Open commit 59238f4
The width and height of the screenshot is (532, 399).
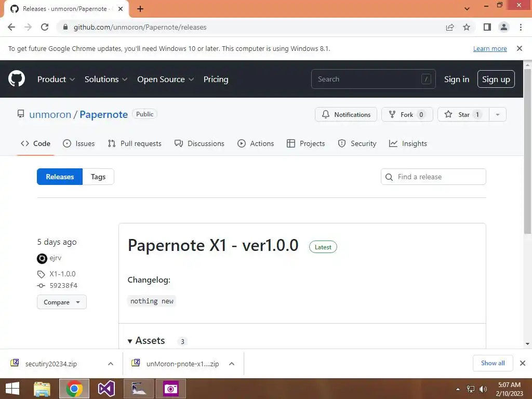pyautogui.click(x=63, y=285)
